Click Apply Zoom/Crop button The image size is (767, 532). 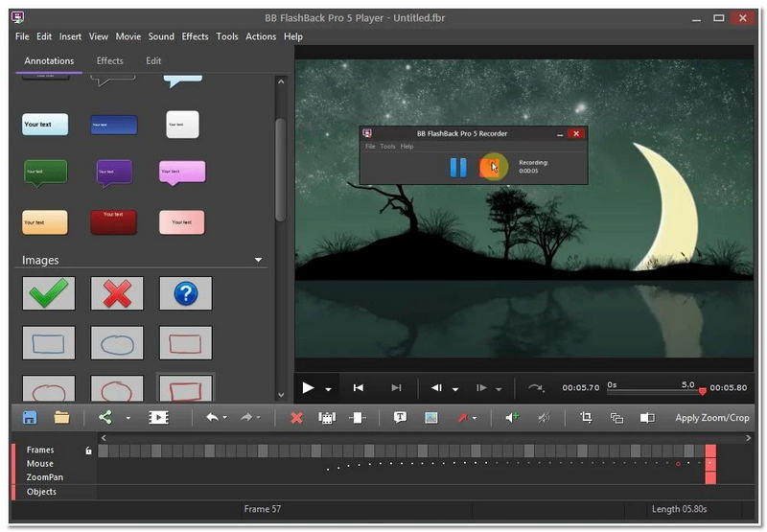pos(711,418)
